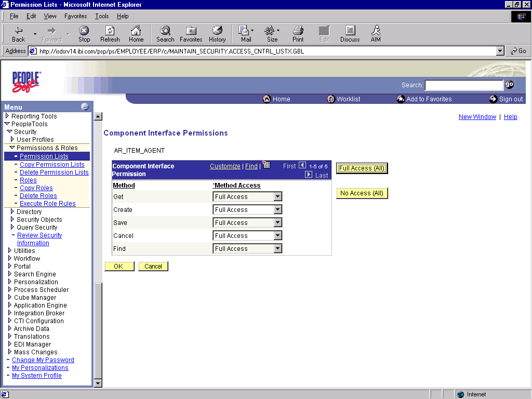This screenshot has width=532, height=399.
Task: Open the Tools menu
Action: pos(101,16)
